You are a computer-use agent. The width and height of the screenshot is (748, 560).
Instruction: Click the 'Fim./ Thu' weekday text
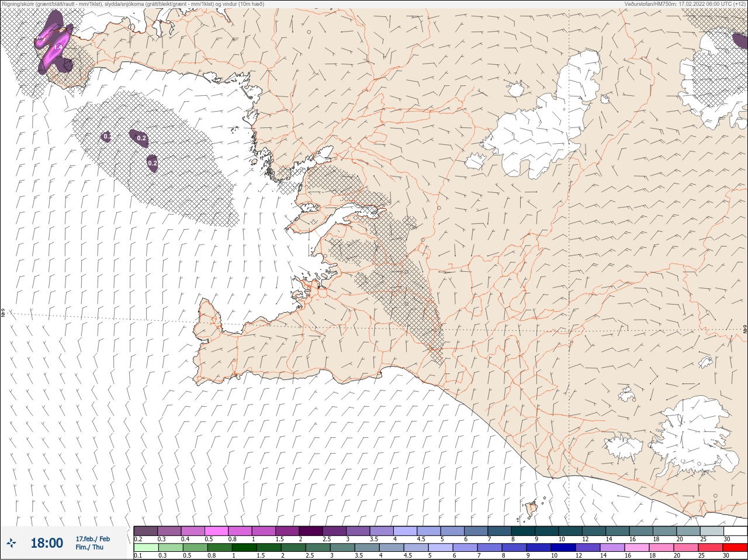pyautogui.click(x=89, y=547)
